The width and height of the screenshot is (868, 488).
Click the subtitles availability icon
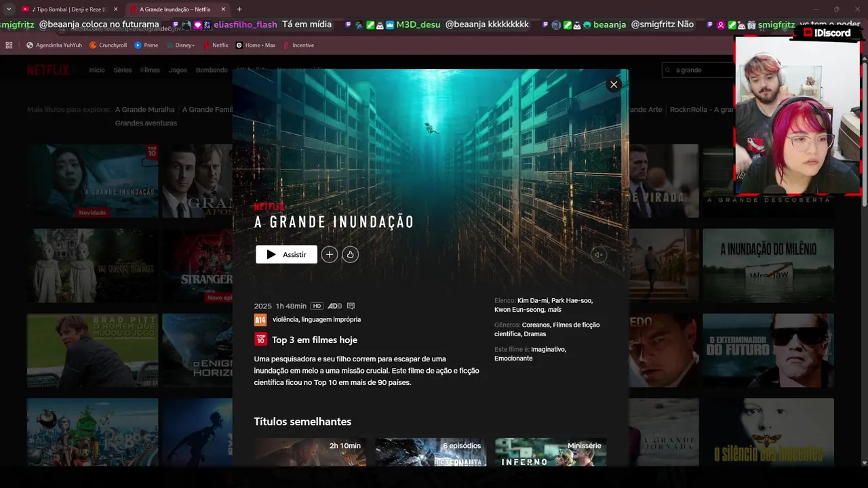[x=351, y=306]
